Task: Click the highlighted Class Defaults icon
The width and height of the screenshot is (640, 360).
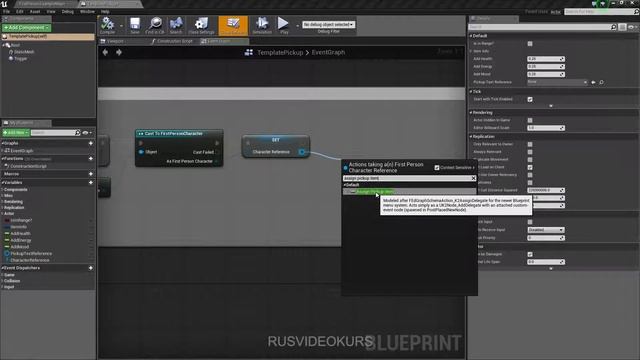Action: click(233, 25)
